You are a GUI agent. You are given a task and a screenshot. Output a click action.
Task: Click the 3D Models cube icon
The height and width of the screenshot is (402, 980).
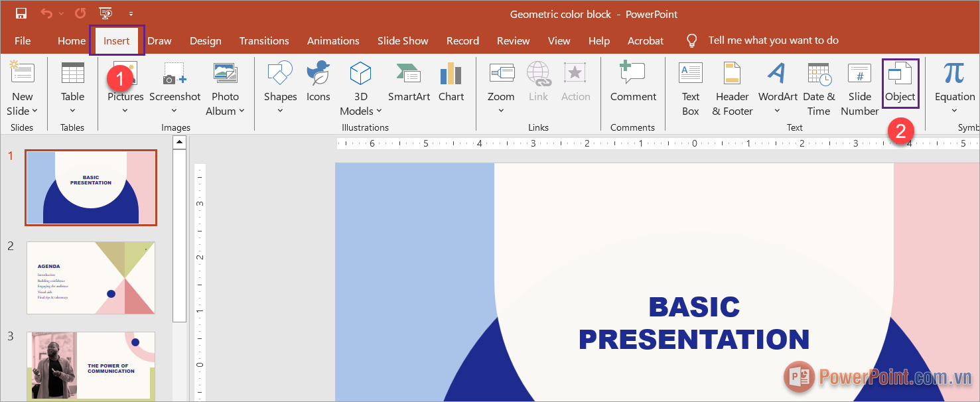pos(360,73)
